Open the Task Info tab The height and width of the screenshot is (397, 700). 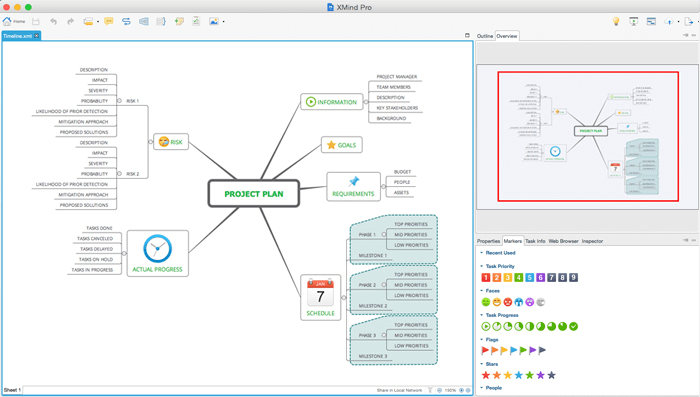tap(535, 241)
